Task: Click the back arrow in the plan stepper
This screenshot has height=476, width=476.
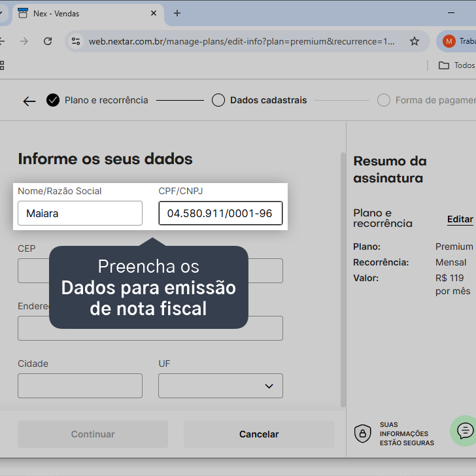Action: (x=29, y=101)
